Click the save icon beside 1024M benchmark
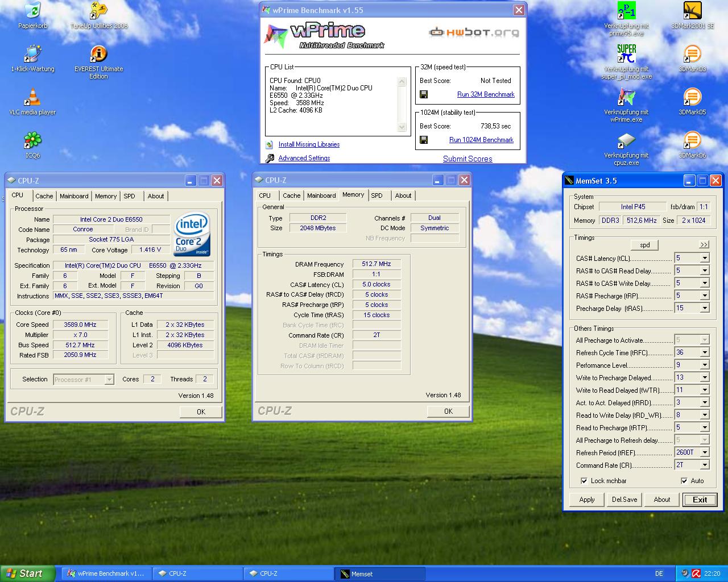The image size is (728, 582). pyautogui.click(x=424, y=140)
